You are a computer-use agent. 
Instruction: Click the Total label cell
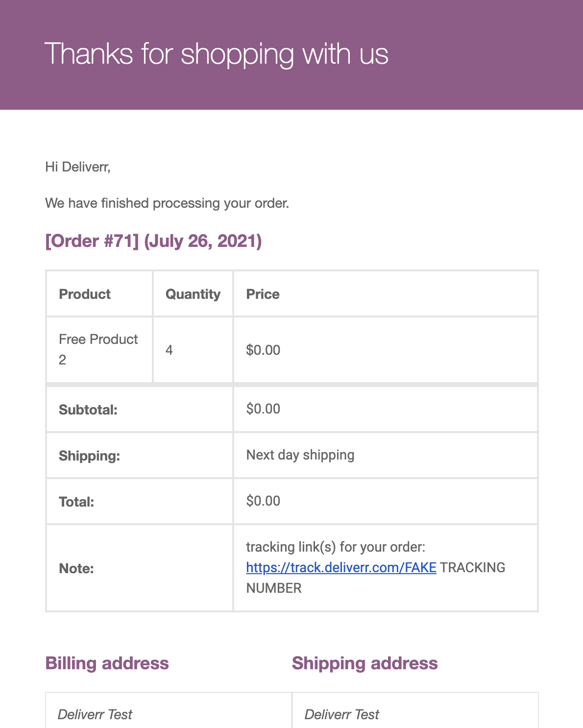pyautogui.click(x=140, y=502)
